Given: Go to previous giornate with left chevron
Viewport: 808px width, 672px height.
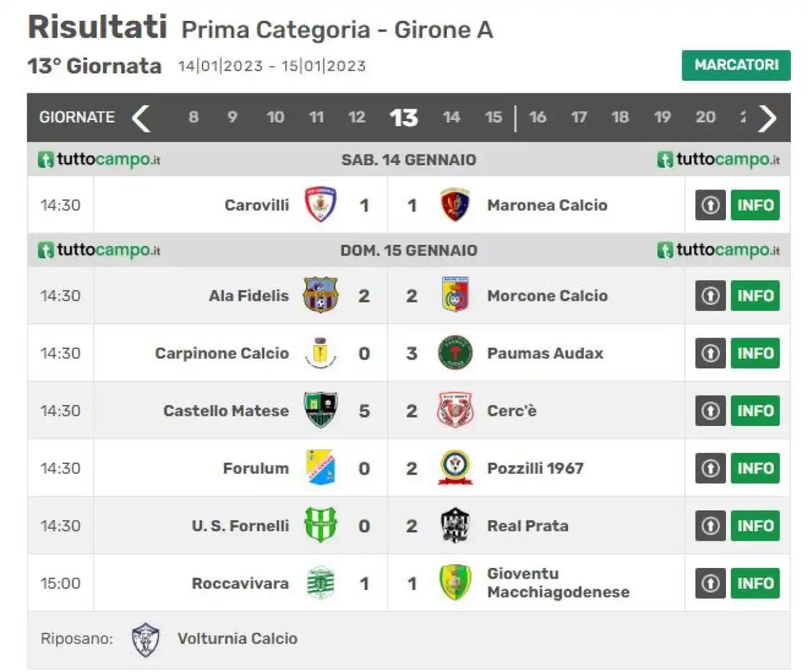Looking at the screenshot, I should 141,118.
